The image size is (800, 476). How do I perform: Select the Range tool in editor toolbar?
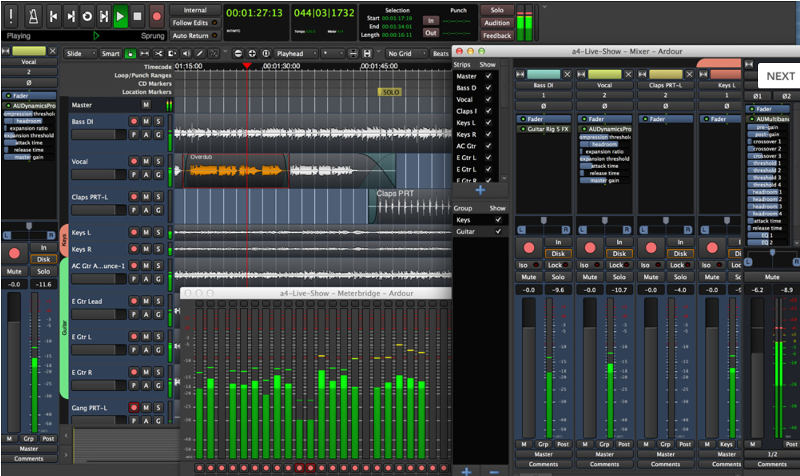point(145,54)
